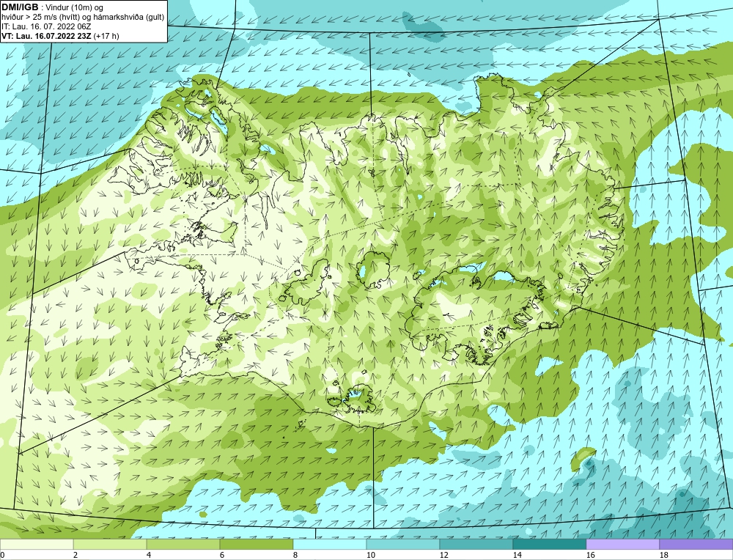The image size is (733, 560).
Task: Click the 0–2 m/s pale yellow legend swatch
Action: pyautogui.click(x=37, y=545)
